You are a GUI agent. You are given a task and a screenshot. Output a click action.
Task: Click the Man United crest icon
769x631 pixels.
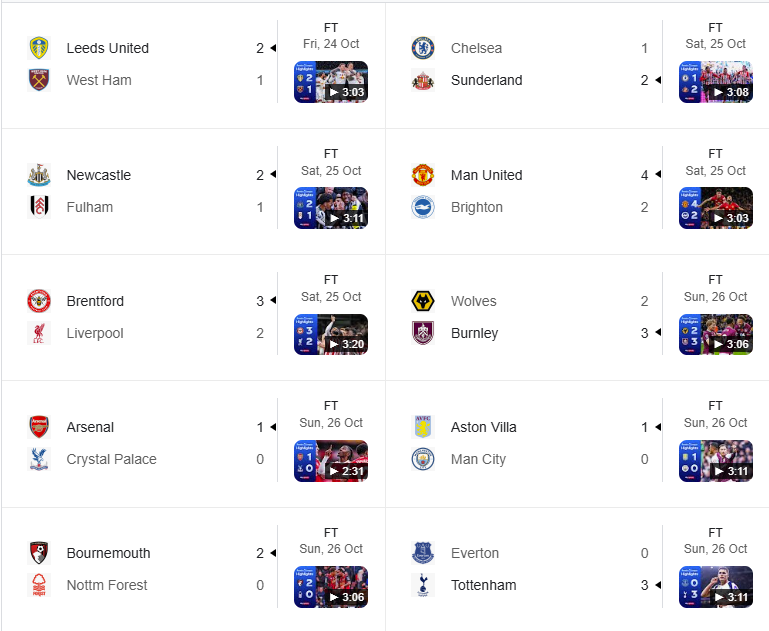[x=423, y=175]
